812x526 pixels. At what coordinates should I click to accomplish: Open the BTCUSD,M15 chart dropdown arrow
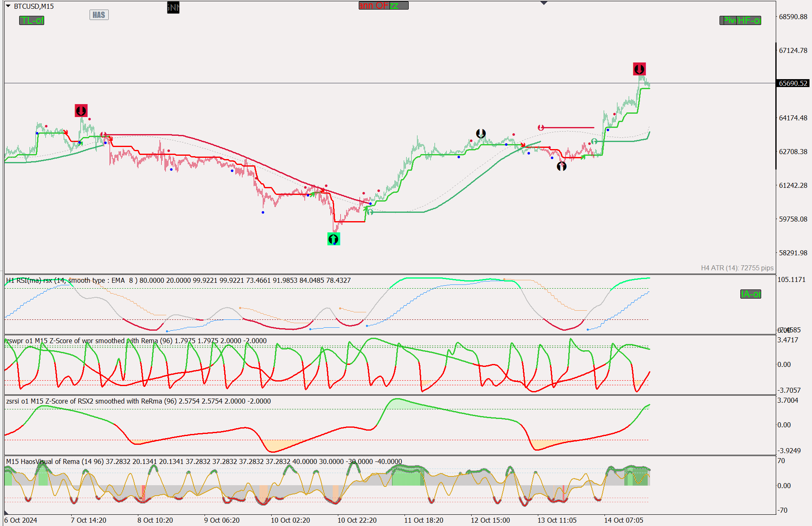8,6
